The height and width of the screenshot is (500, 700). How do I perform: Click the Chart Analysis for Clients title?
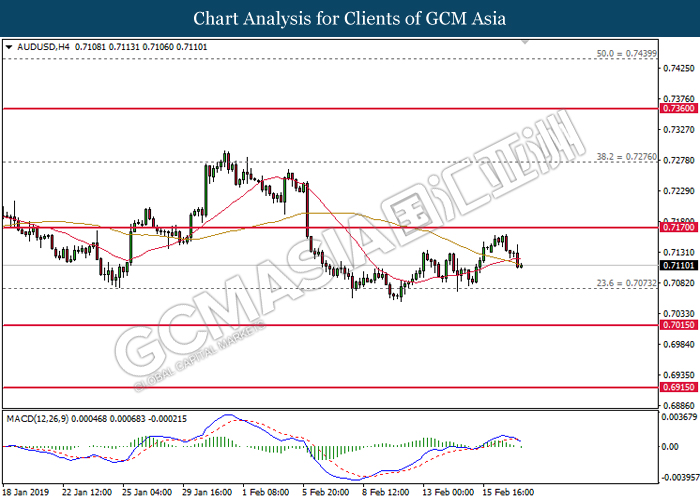coord(350,19)
